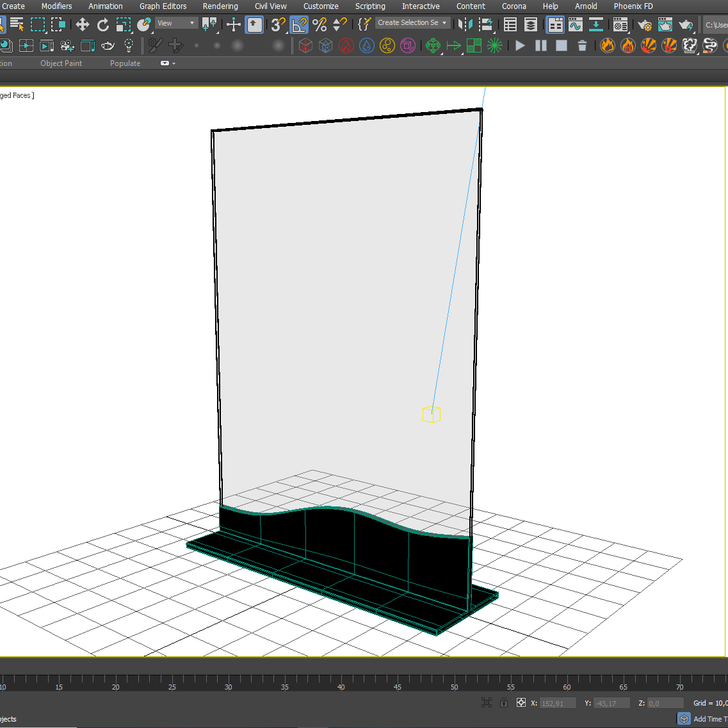Open the Graph Editors menu

[x=163, y=6]
